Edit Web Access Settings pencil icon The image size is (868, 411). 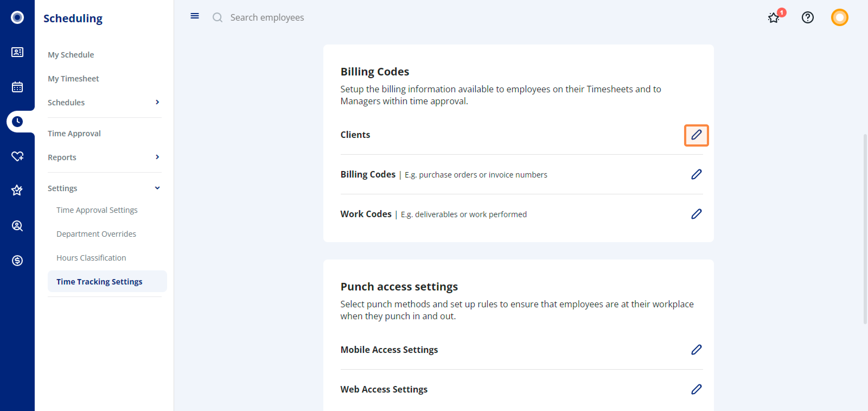coord(696,389)
